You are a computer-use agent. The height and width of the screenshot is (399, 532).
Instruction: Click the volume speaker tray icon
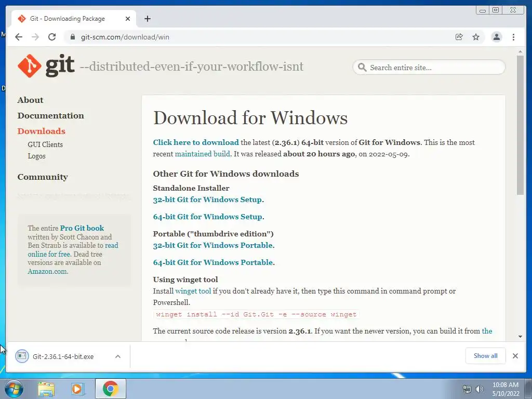[x=480, y=389]
